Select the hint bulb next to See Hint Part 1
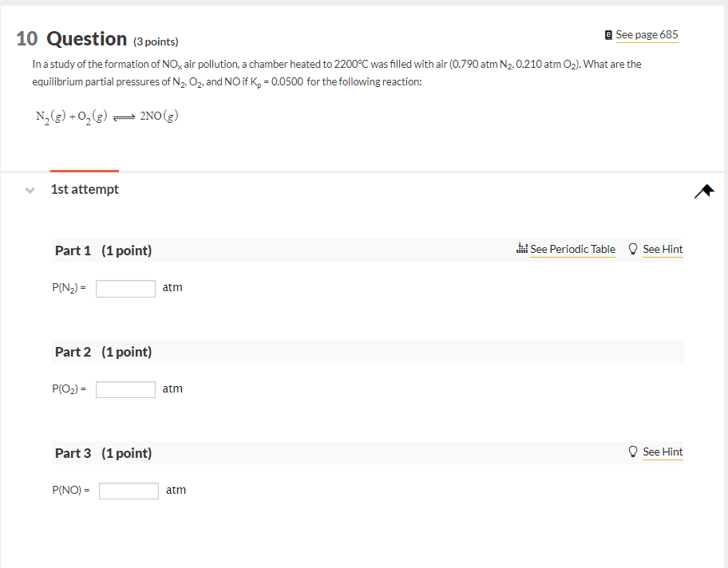This screenshot has width=728, height=568. click(632, 249)
